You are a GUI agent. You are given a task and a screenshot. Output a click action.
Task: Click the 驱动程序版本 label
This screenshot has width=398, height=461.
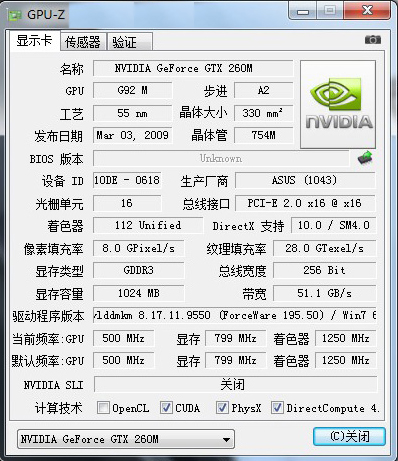tap(48, 316)
